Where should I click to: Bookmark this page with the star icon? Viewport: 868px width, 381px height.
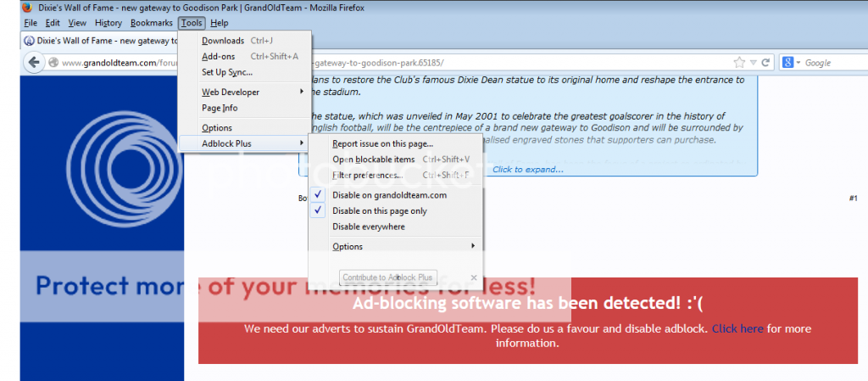click(x=739, y=63)
